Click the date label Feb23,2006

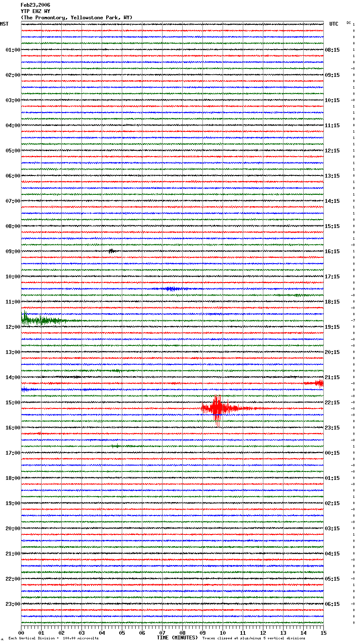(x=35, y=5)
